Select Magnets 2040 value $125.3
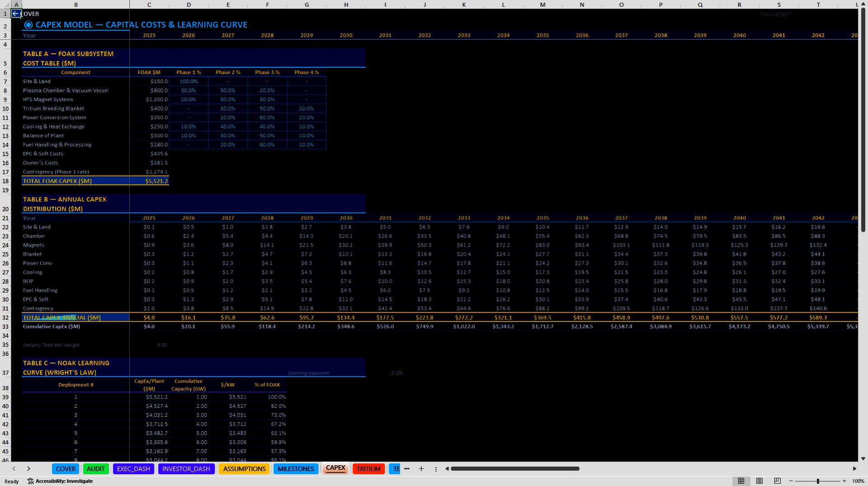Image resolution: width=868 pixels, height=486 pixels. (740, 245)
